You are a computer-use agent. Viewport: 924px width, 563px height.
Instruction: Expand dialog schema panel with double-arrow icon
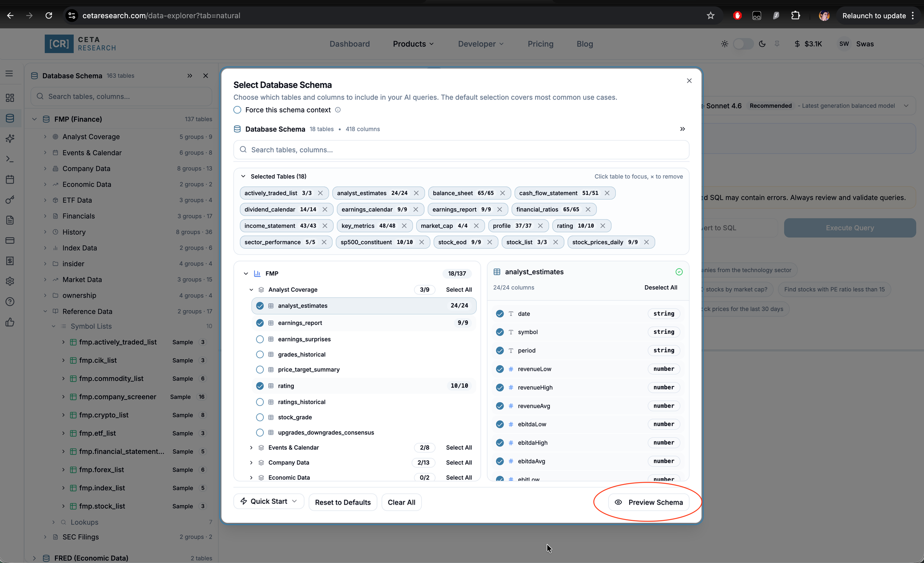click(x=682, y=129)
